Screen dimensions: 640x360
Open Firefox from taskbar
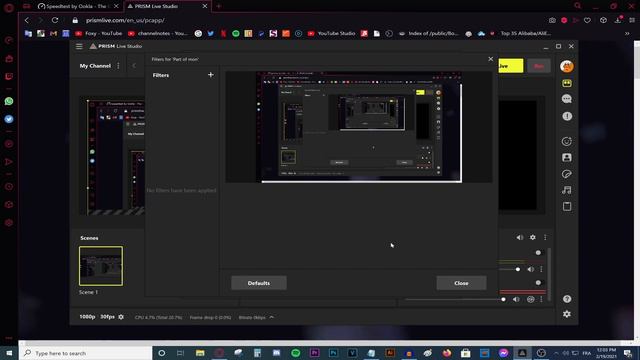coord(447,353)
